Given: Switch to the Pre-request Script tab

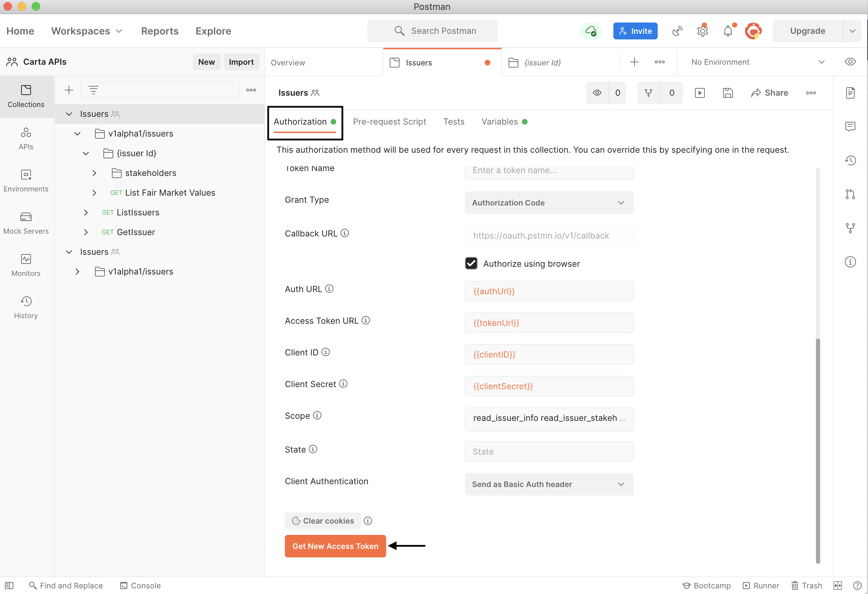Looking at the screenshot, I should [x=389, y=122].
